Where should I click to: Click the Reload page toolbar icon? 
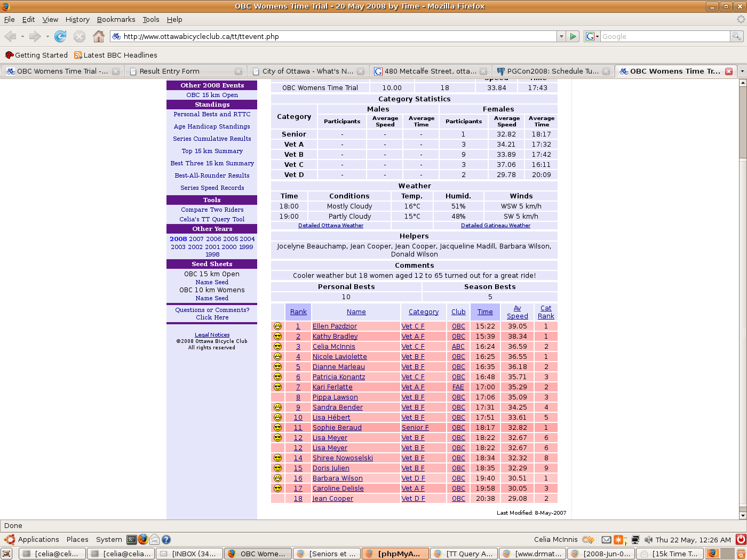60,36
